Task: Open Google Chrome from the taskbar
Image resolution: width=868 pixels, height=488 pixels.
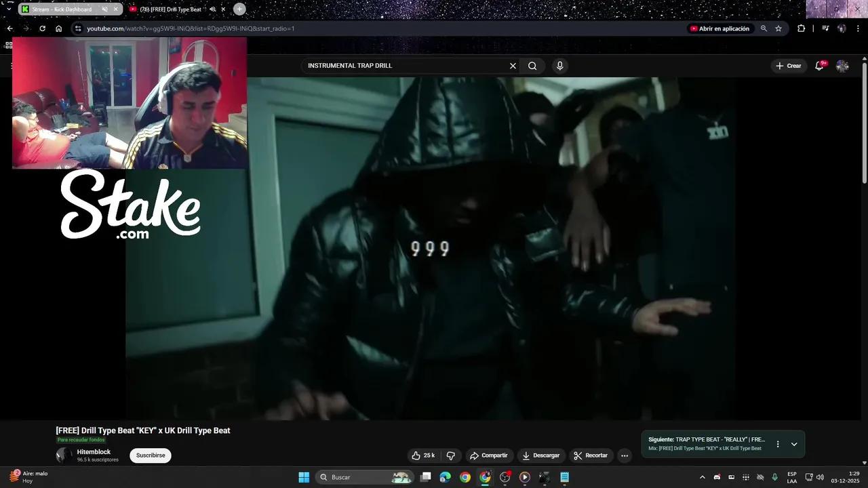Action: coord(465,477)
